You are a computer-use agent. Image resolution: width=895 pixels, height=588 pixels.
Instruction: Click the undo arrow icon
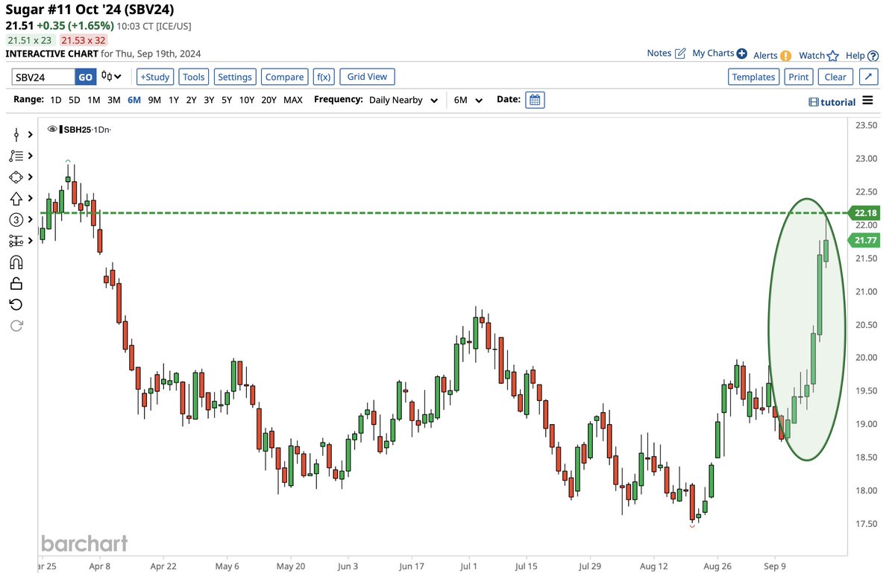(x=16, y=304)
